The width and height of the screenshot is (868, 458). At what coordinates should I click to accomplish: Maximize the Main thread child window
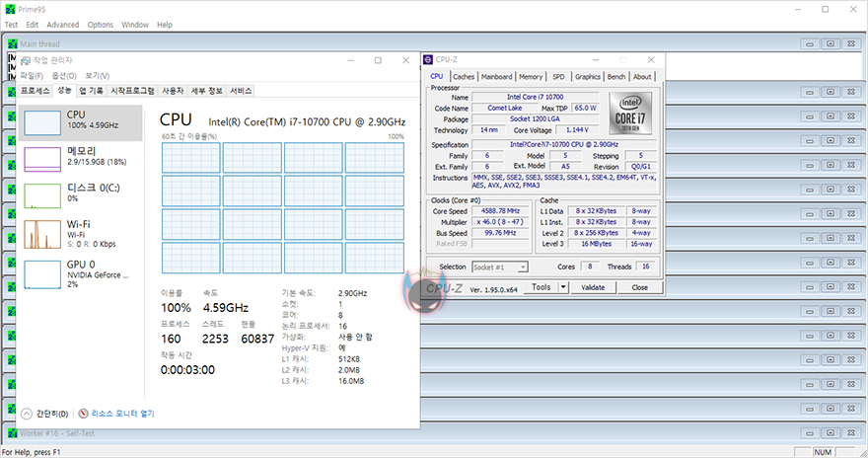pyautogui.click(x=831, y=43)
